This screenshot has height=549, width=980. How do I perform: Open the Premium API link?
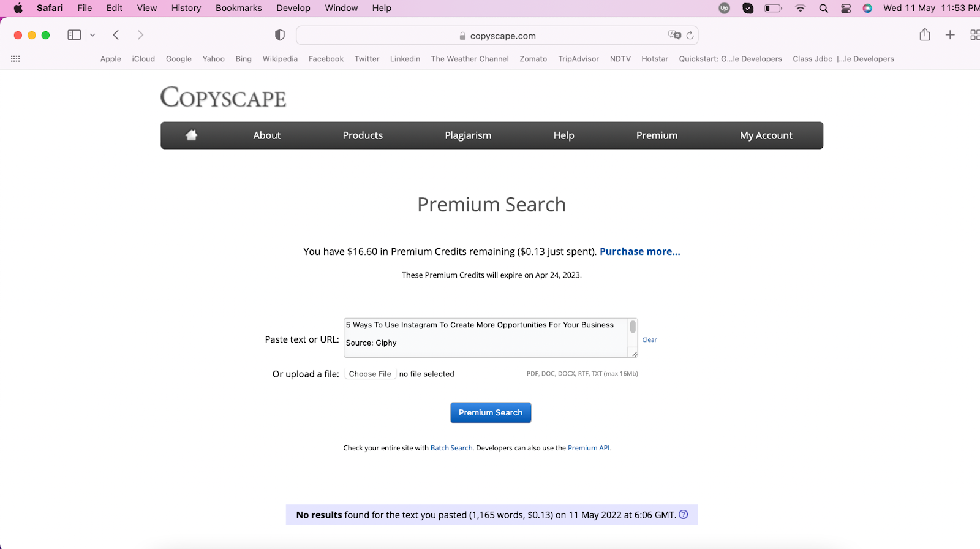pos(589,448)
